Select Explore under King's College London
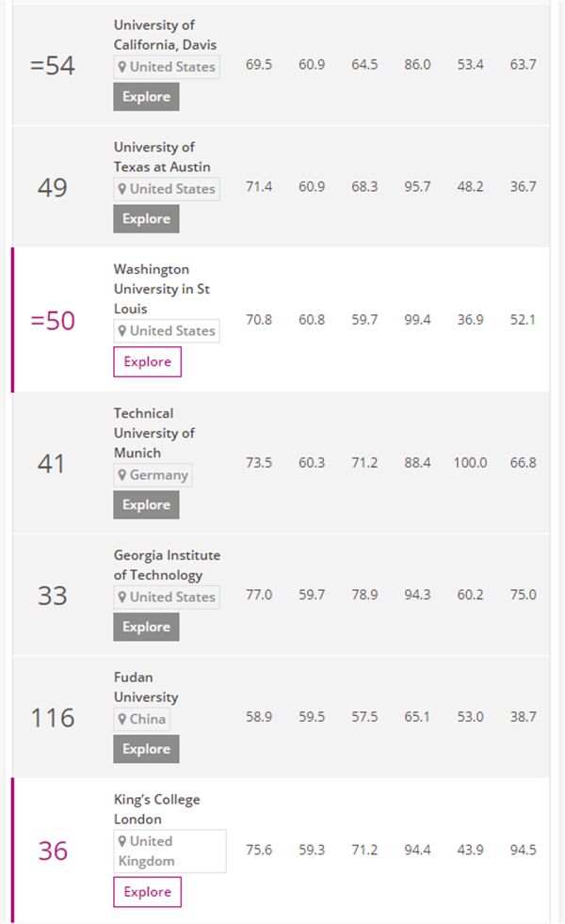The height and width of the screenshot is (924, 565). [x=147, y=892]
